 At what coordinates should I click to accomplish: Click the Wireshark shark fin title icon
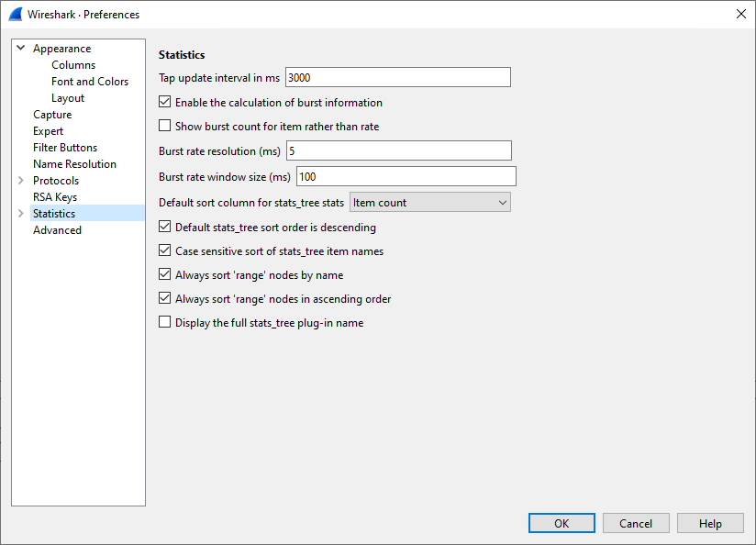tap(15, 14)
